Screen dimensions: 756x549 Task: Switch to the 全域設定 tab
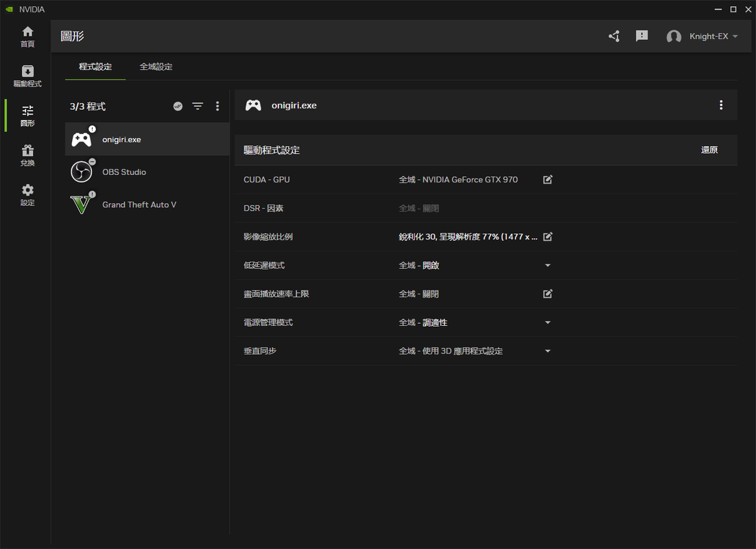(x=156, y=67)
